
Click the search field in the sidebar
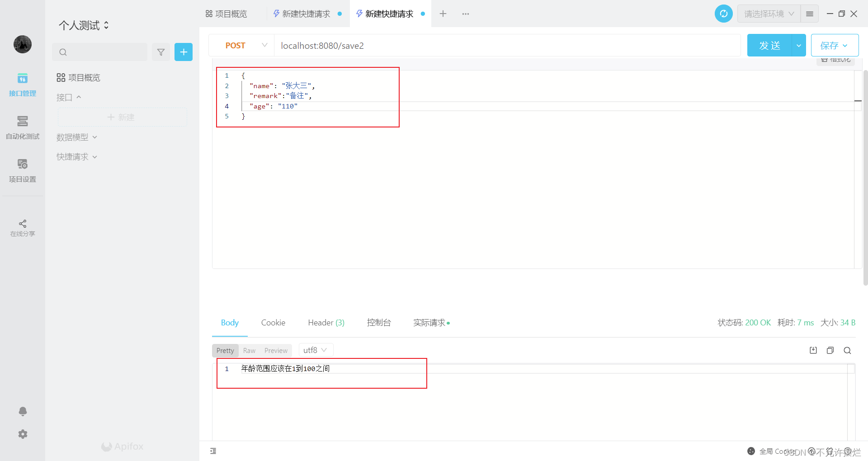coord(99,52)
